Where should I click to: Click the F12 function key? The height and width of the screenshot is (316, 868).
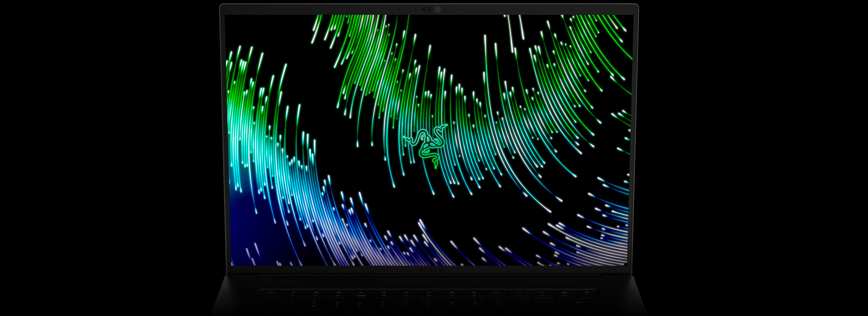[542, 293]
